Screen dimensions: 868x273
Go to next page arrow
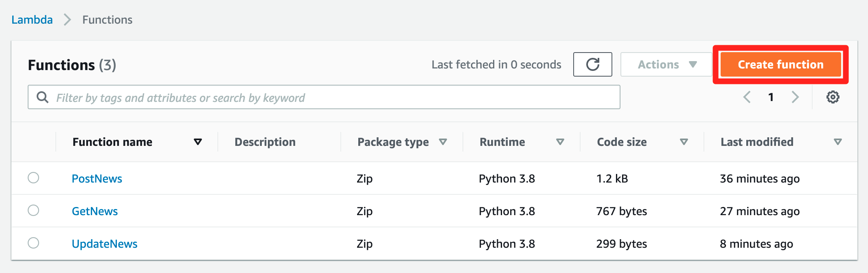click(795, 97)
